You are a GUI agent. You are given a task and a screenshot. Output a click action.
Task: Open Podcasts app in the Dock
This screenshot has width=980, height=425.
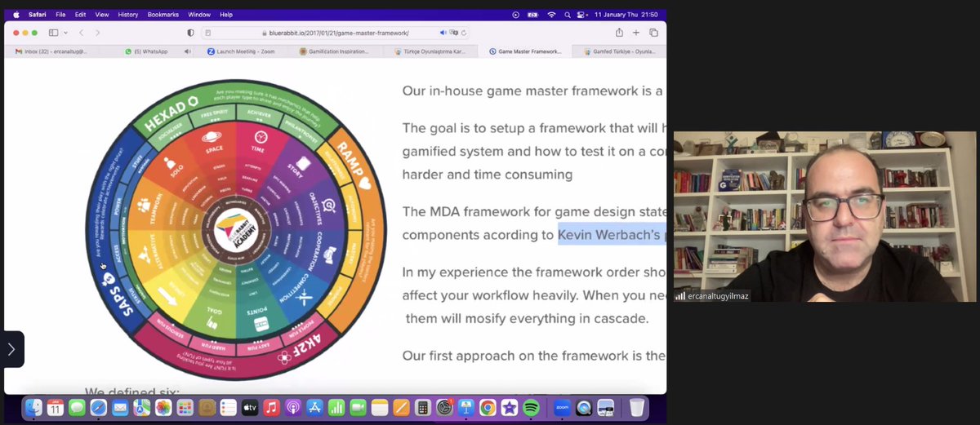tap(293, 407)
